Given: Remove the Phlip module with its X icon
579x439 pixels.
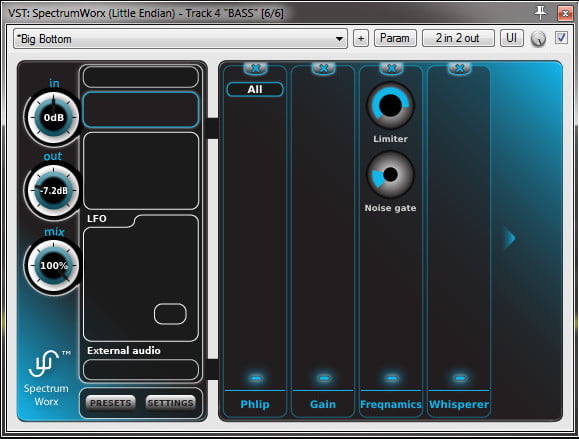Looking at the screenshot, I should pos(255,68).
